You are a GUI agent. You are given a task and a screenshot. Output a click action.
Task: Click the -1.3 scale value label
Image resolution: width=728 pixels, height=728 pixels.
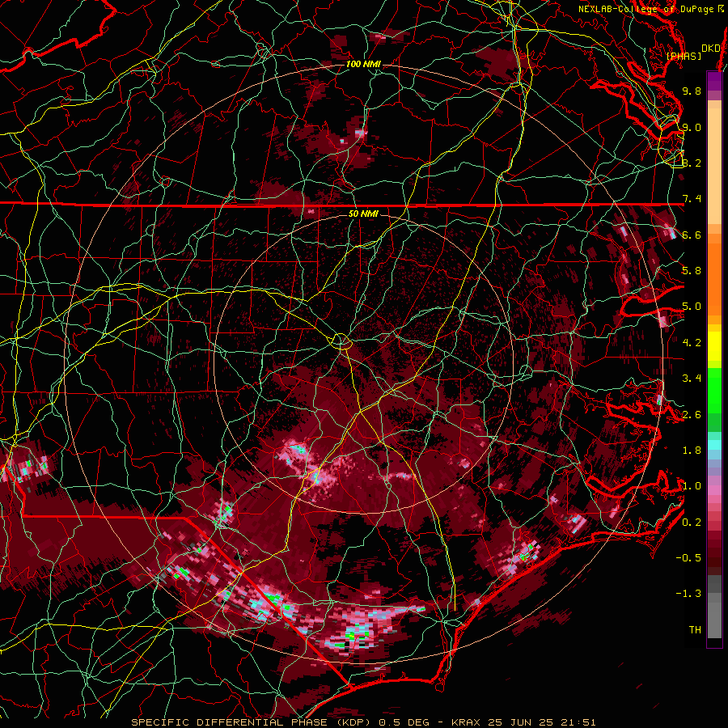[x=688, y=594]
